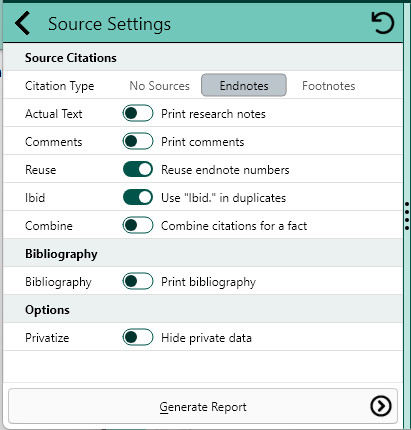This screenshot has width=411, height=430.
Task: Select Endnotes citation type
Action: pos(244,85)
